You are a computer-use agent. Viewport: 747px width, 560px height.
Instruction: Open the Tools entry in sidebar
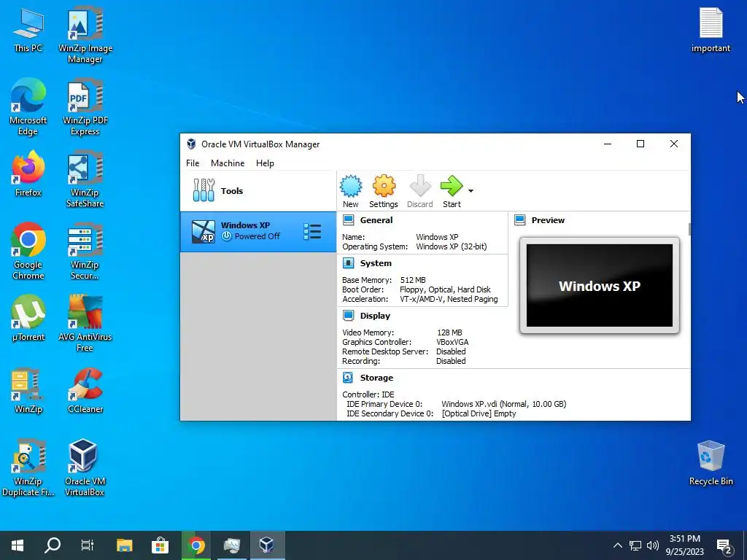pos(258,190)
